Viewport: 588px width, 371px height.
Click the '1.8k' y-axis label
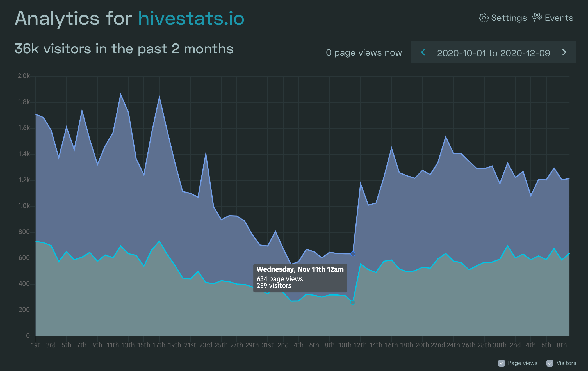coord(24,102)
